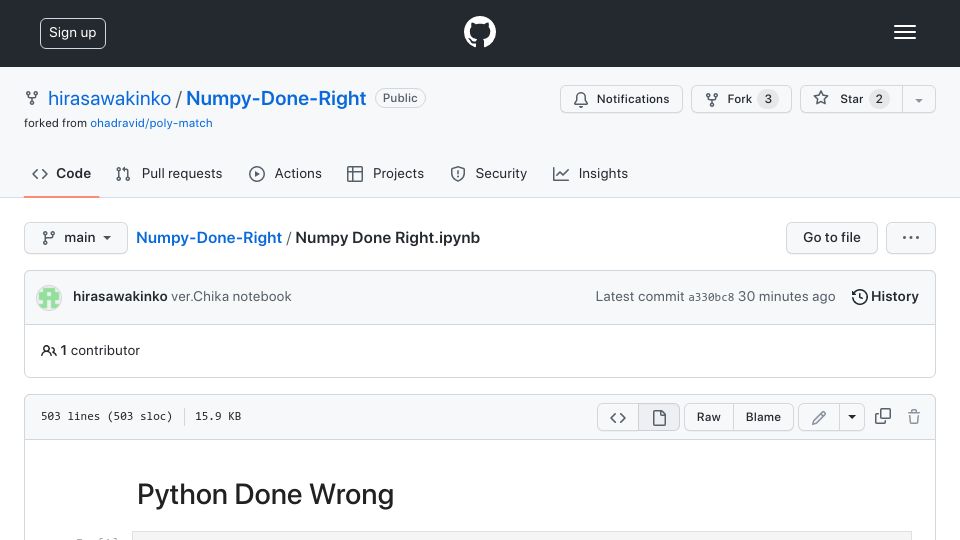Viewport: 960px width, 540px height.
Task: Click the 30 minutes ago timestamp
Action: (x=786, y=296)
